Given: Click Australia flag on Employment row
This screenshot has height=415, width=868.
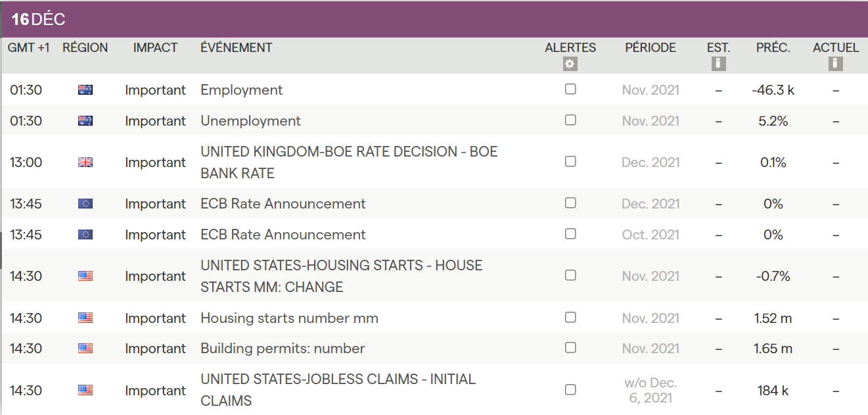Looking at the screenshot, I should (85, 90).
